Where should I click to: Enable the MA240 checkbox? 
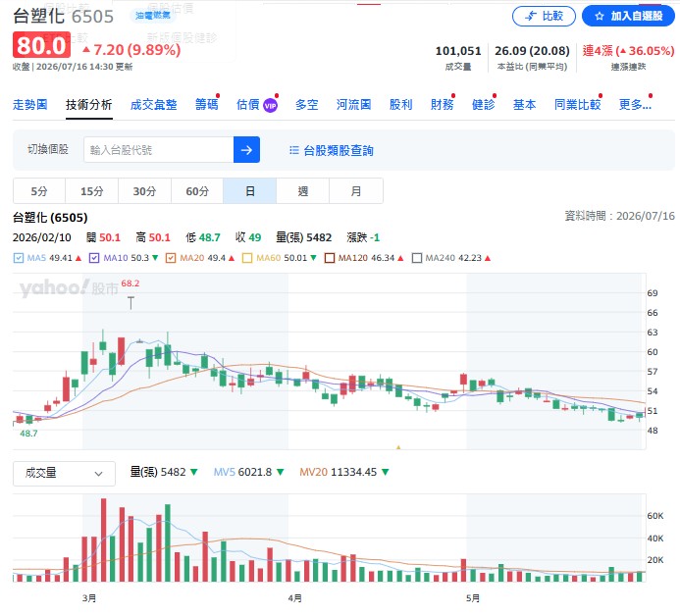pyautogui.click(x=417, y=258)
